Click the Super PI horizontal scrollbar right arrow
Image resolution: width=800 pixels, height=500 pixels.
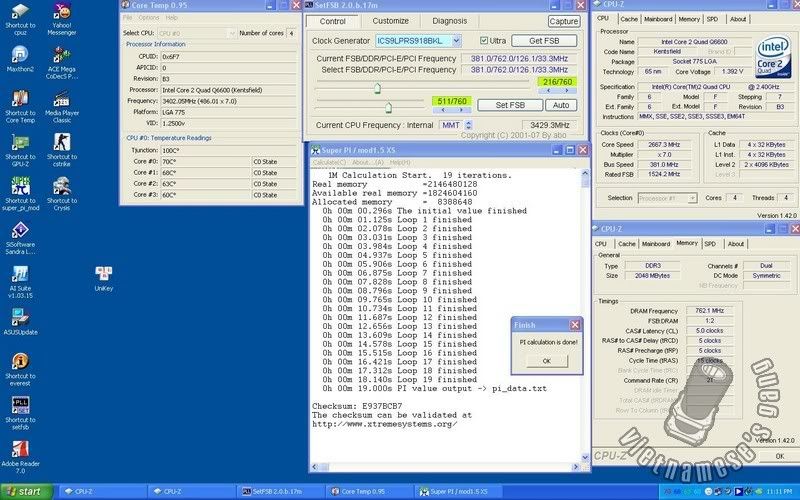[576, 467]
